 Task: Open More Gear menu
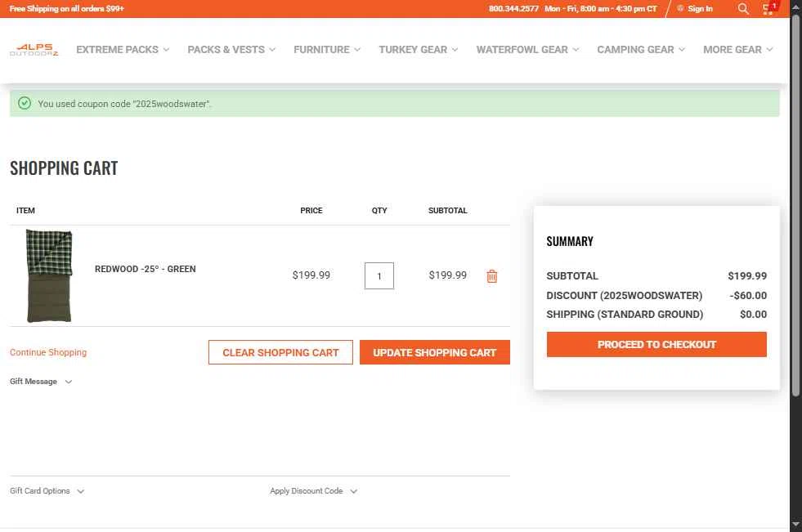coord(737,50)
